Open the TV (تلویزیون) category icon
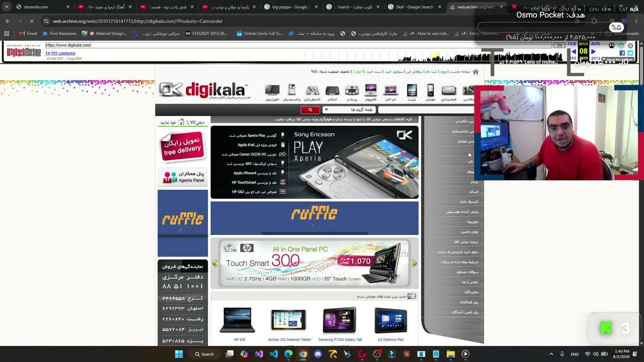 click(x=272, y=92)
